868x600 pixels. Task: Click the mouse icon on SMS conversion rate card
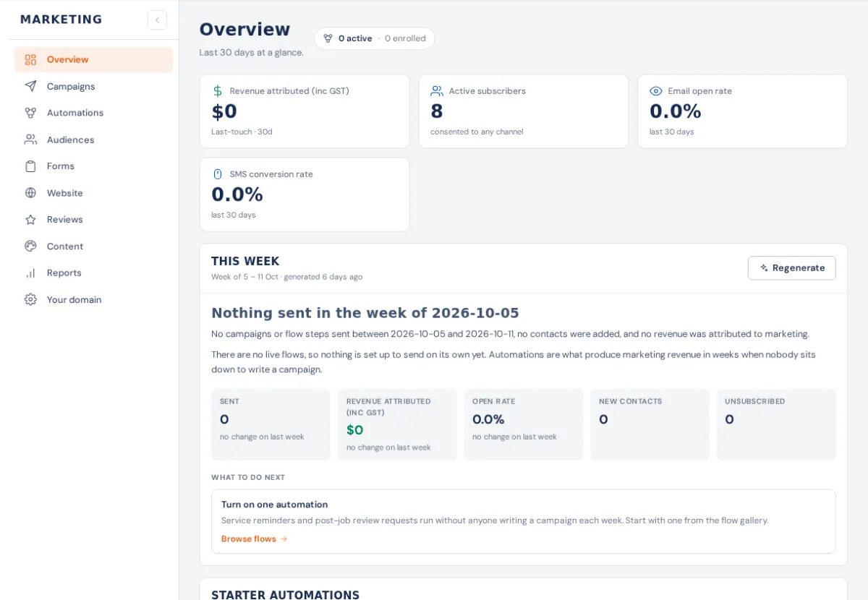tap(218, 174)
